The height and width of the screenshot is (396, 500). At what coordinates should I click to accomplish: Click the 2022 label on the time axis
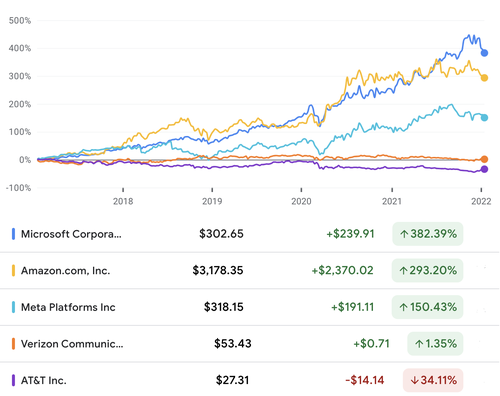coord(481,201)
